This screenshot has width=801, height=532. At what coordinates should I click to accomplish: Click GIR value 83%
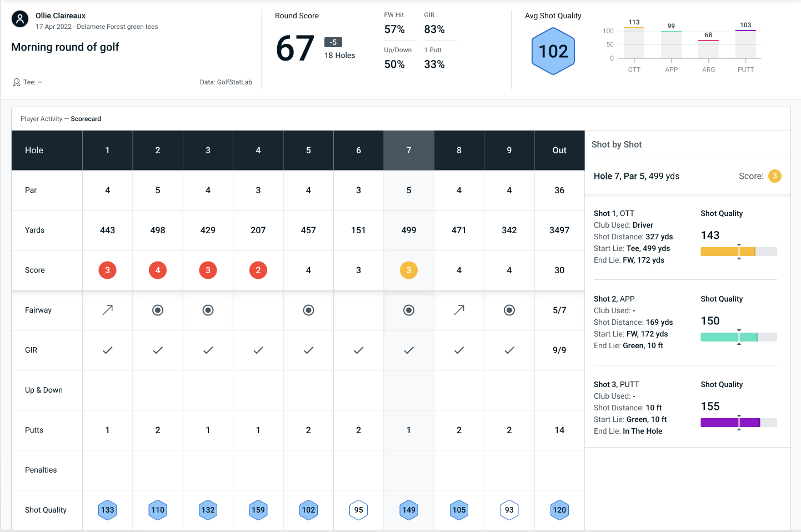[x=434, y=29]
